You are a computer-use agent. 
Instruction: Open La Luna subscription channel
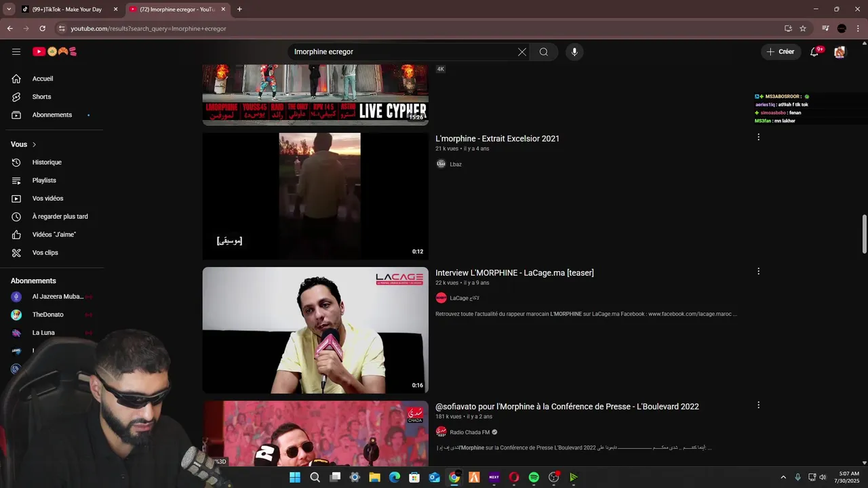coord(52,333)
